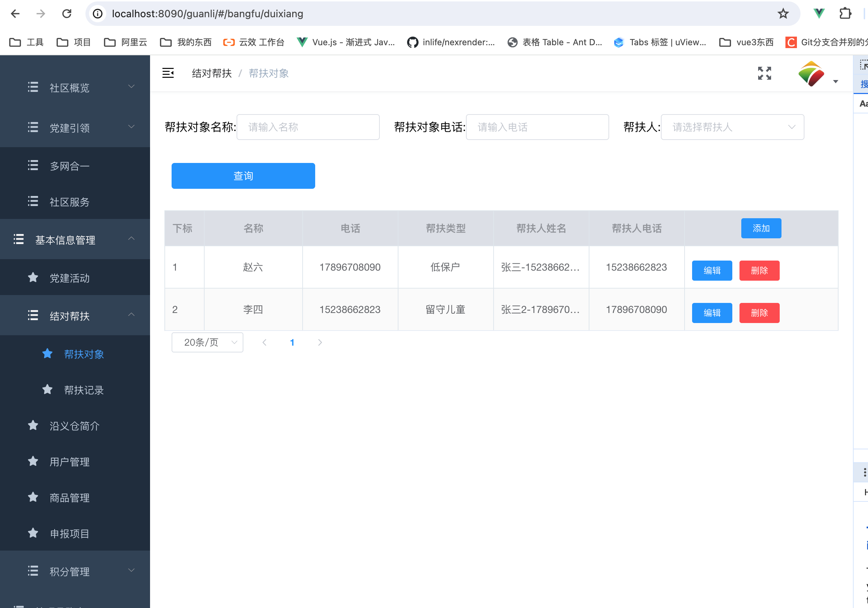Click the 结对帮扶 breadcrumb link

tap(212, 73)
